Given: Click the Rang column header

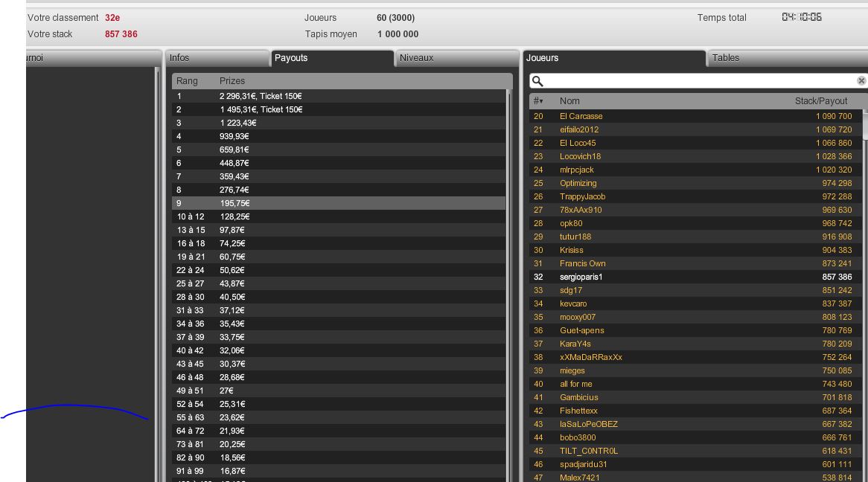Looking at the screenshot, I should [x=187, y=81].
